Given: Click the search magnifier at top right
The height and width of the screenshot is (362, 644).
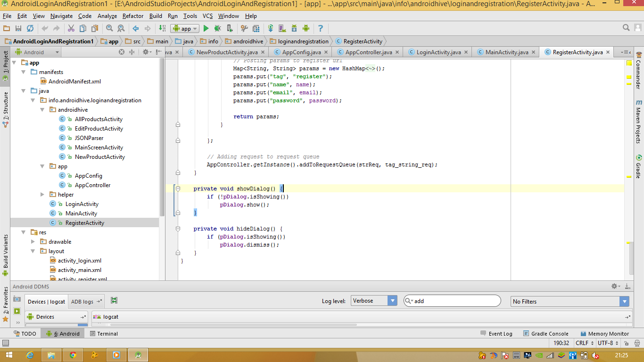Looking at the screenshot, I should click(626, 28).
